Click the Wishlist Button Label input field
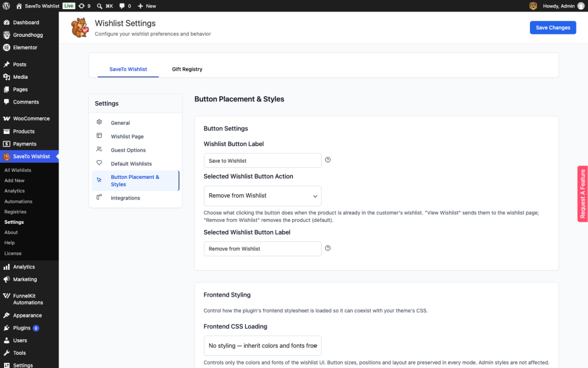Viewport: 588px width, 368px height. coord(262,160)
